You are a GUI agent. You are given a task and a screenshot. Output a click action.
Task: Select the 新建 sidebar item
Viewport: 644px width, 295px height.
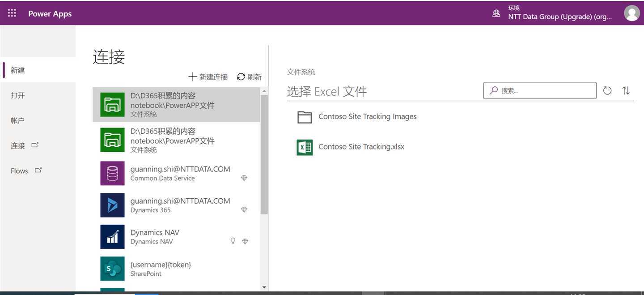click(x=38, y=70)
